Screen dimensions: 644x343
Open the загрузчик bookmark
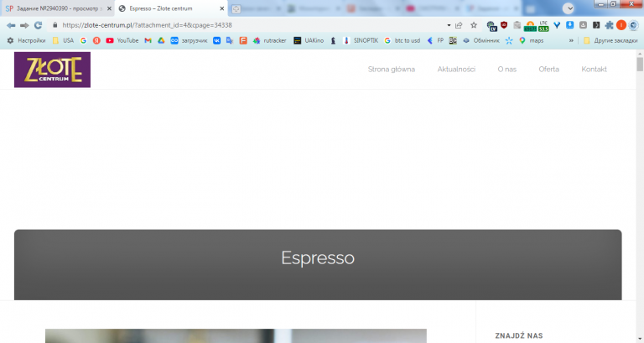coord(189,40)
